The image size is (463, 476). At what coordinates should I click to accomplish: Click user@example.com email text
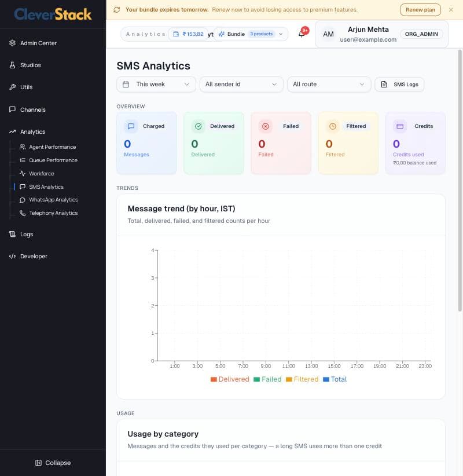point(368,39)
